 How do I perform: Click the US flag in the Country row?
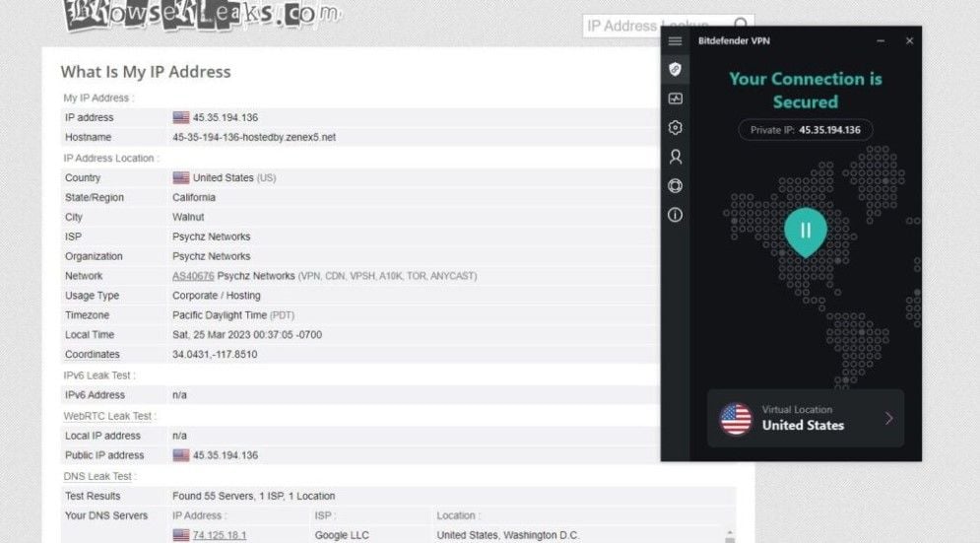coord(181,177)
